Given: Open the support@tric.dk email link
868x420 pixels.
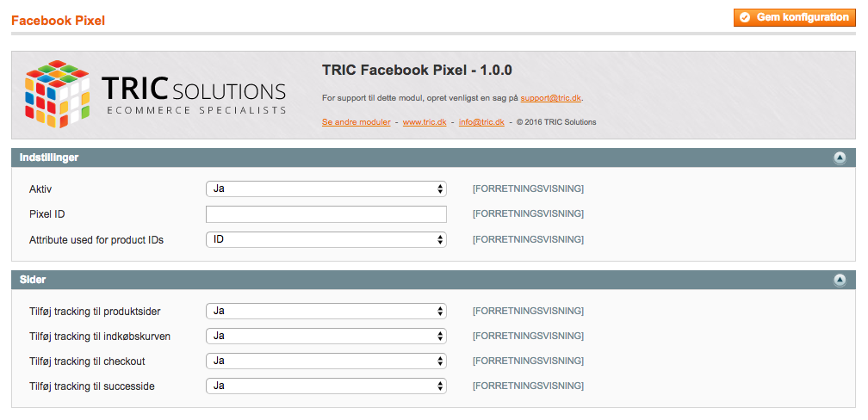Looking at the screenshot, I should click(551, 98).
